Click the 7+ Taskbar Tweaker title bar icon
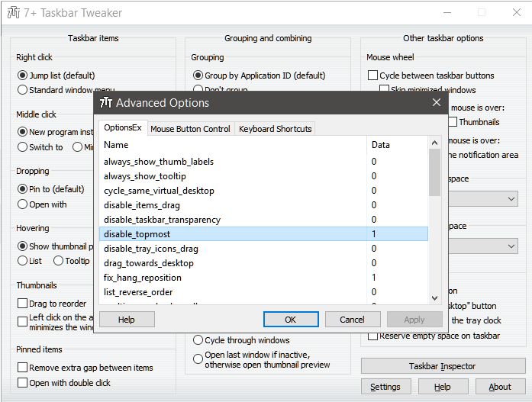532x402 pixels. coord(14,12)
